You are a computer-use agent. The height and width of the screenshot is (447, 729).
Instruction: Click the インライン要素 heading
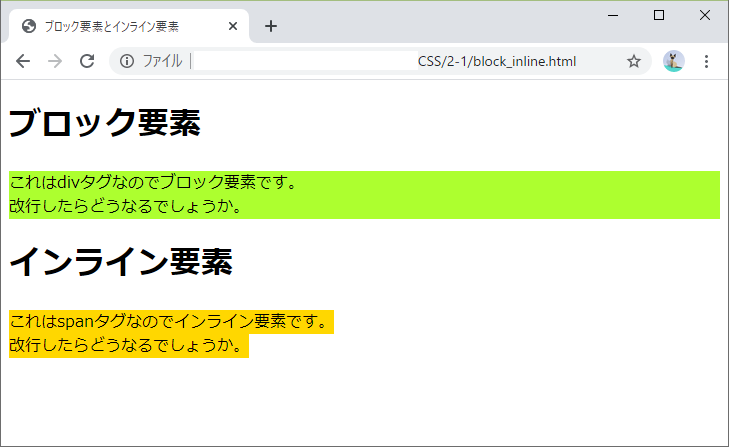[x=121, y=262]
